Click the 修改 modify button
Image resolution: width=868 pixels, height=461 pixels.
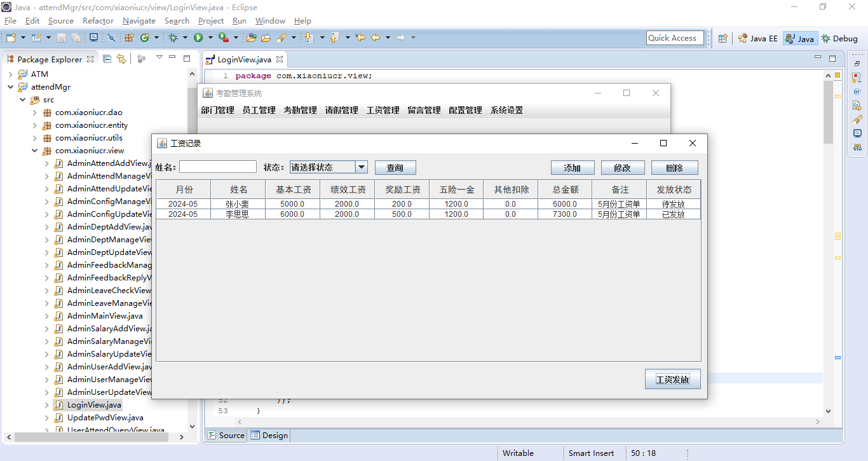pos(623,168)
